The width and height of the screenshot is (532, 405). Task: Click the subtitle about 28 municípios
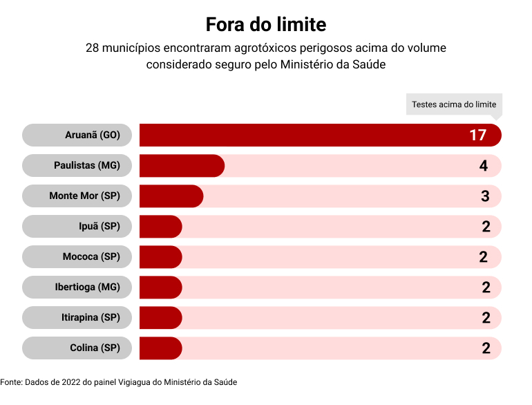(x=266, y=56)
